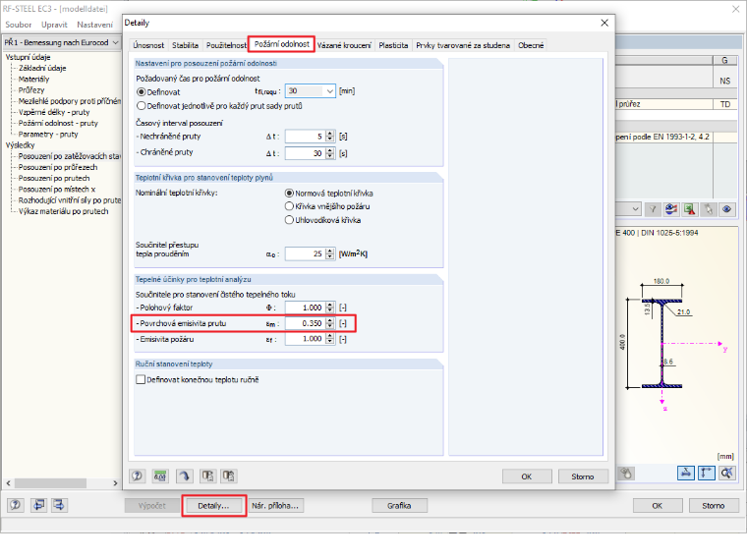
Task: Click the Detaily... button
Action: (213, 506)
